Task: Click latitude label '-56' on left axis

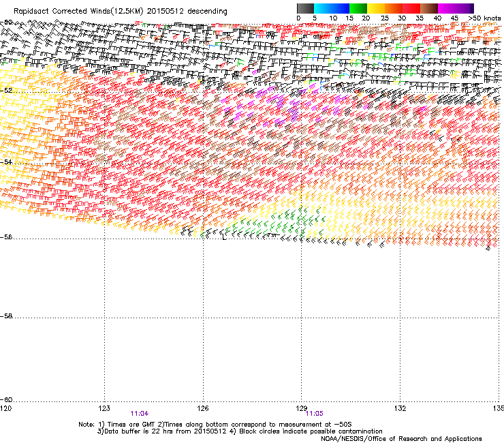Action: pos(6,237)
